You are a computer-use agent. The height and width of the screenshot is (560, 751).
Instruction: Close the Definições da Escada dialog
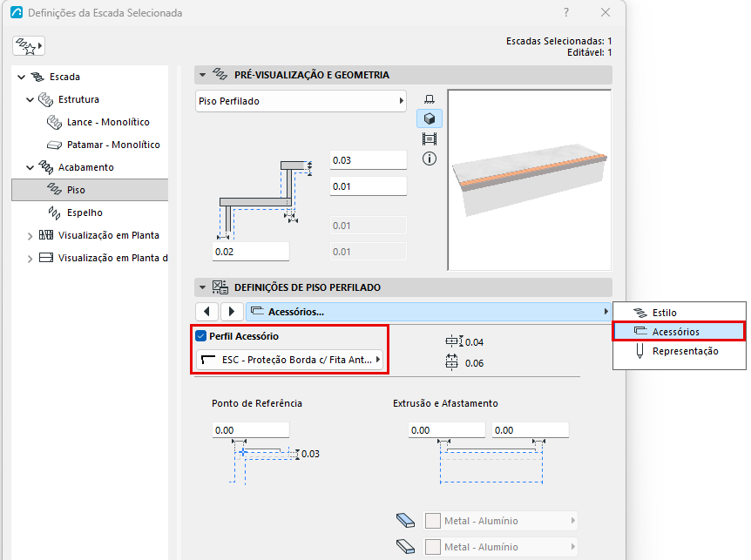tap(606, 12)
